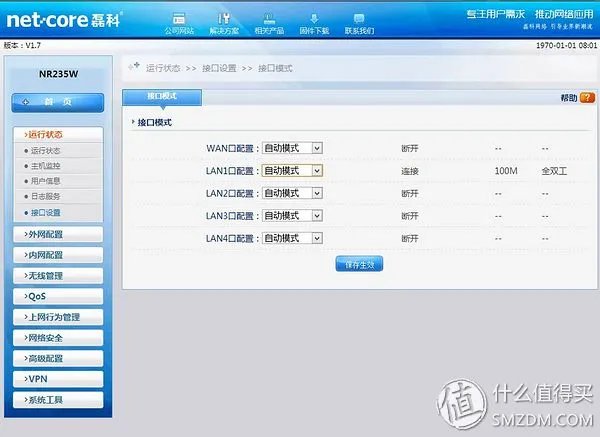Screen dimensions: 600x437
Task: Open the 联系我们 chat icon
Action: click(359, 23)
